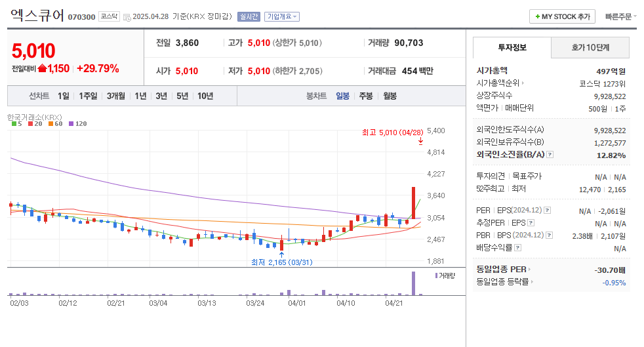Open the help icon next to 배당수익률

pyautogui.click(x=518, y=247)
